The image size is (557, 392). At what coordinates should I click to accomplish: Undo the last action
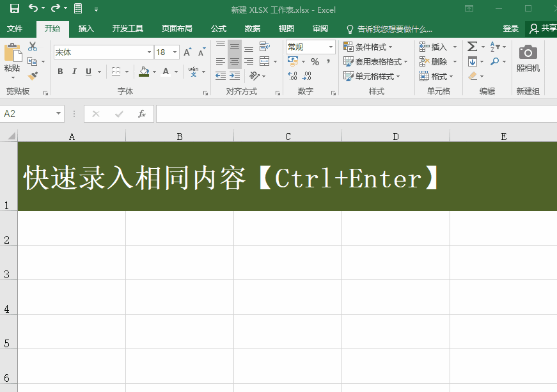[x=33, y=8]
